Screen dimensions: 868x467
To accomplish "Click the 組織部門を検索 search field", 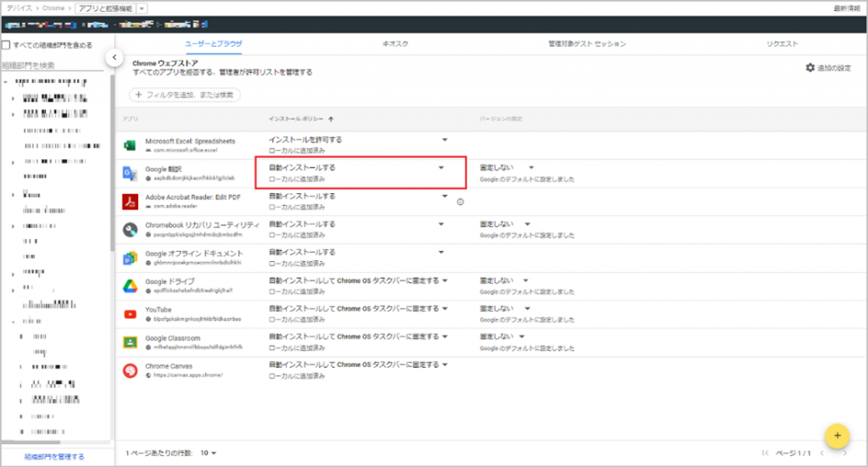I will (x=53, y=65).
